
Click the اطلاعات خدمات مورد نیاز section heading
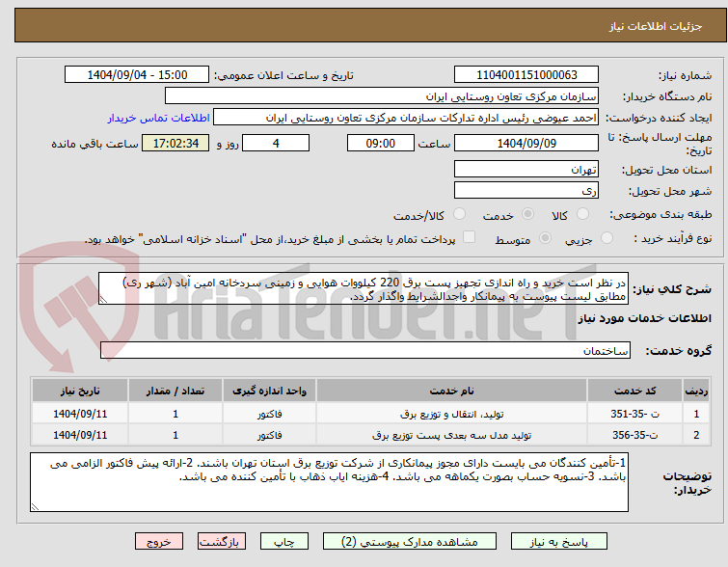644,318
